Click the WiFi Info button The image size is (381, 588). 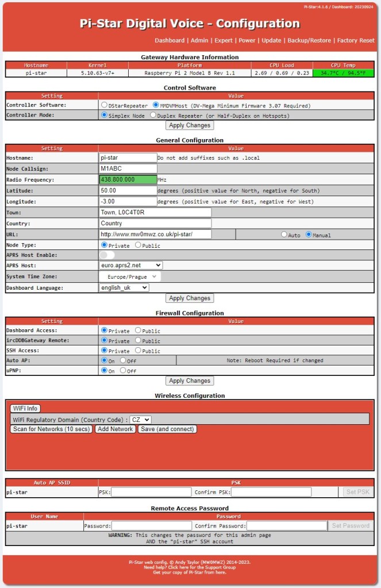[25, 409]
